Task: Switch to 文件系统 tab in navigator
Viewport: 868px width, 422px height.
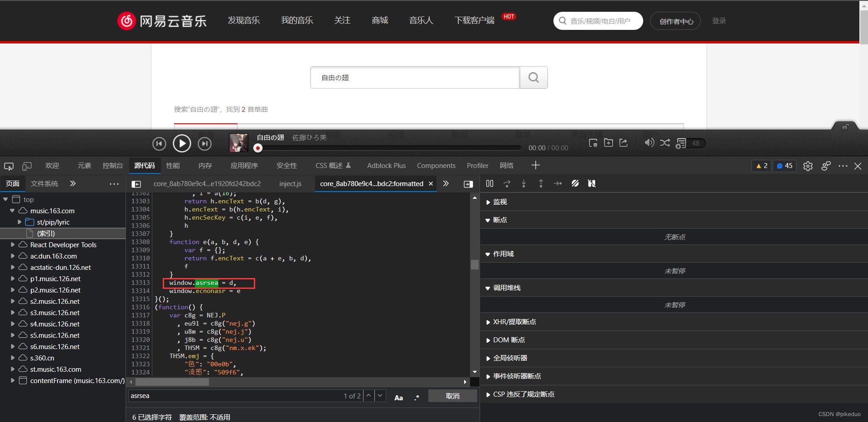Action: (x=44, y=184)
